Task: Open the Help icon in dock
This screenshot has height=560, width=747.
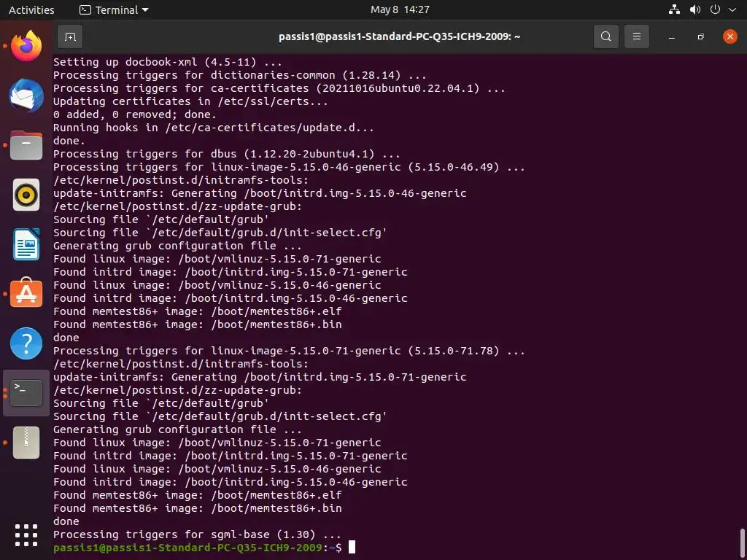Action: [x=26, y=343]
